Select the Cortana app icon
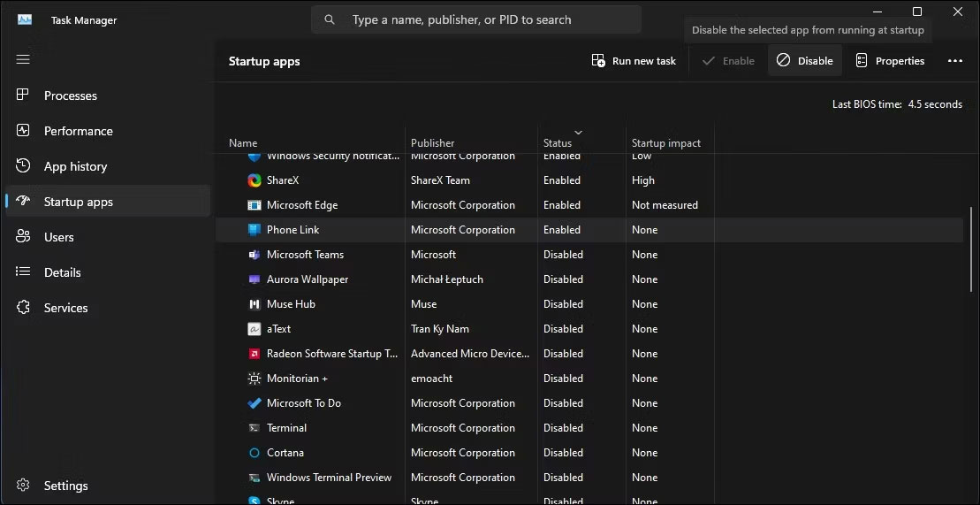 click(x=254, y=453)
